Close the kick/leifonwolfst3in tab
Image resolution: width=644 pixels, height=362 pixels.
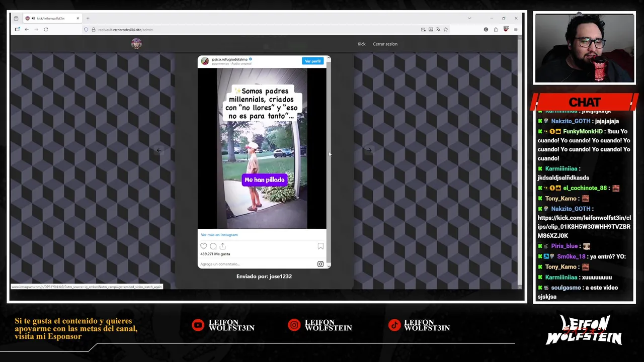click(x=77, y=19)
